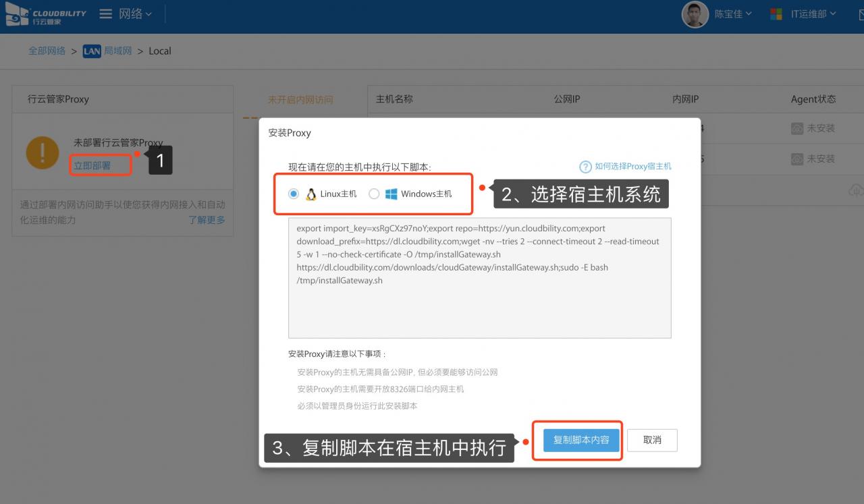The image size is (864, 504).
Task: Click the question mark help icon
Action: 585,167
